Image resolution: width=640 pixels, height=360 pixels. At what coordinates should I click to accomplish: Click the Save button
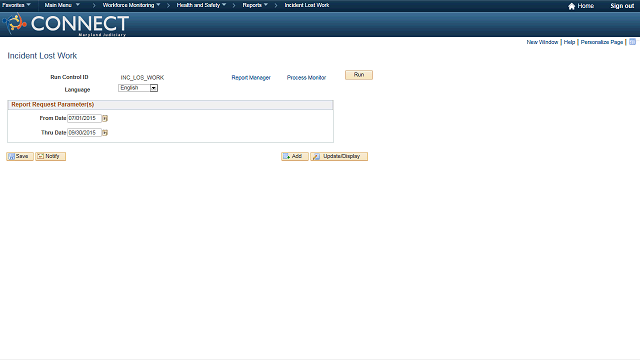(20, 156)
